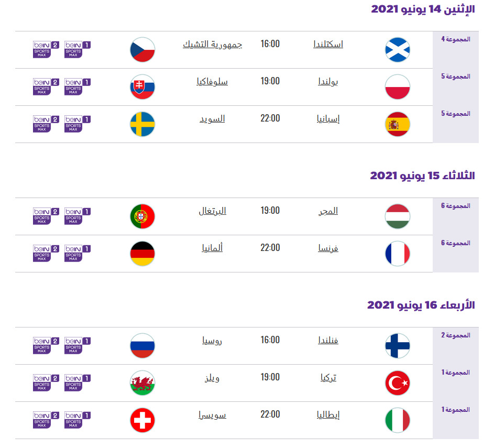Click the إيطاليا team link
494x448 pixels.
point(328,415)
